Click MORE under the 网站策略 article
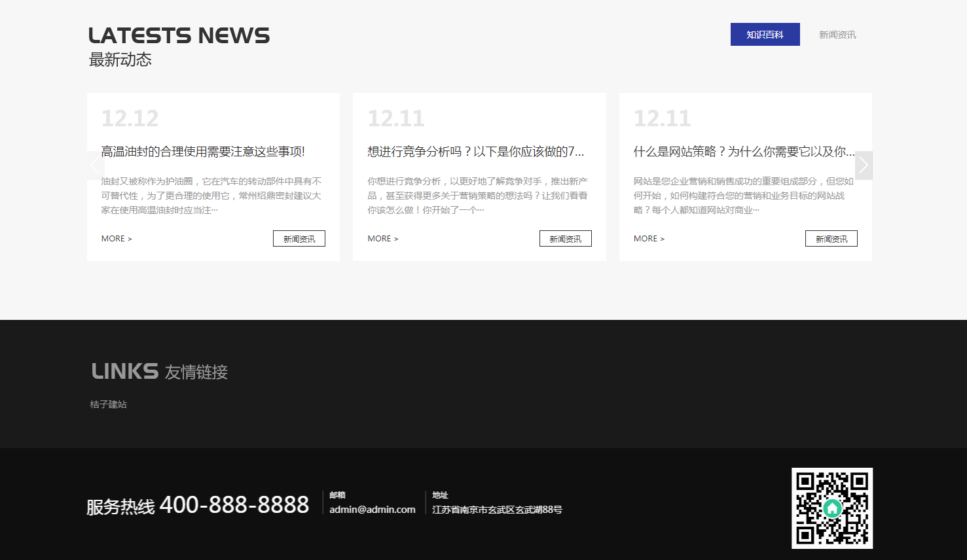The height and width of the screenshot is (560, 967). (x=649, y=239)
